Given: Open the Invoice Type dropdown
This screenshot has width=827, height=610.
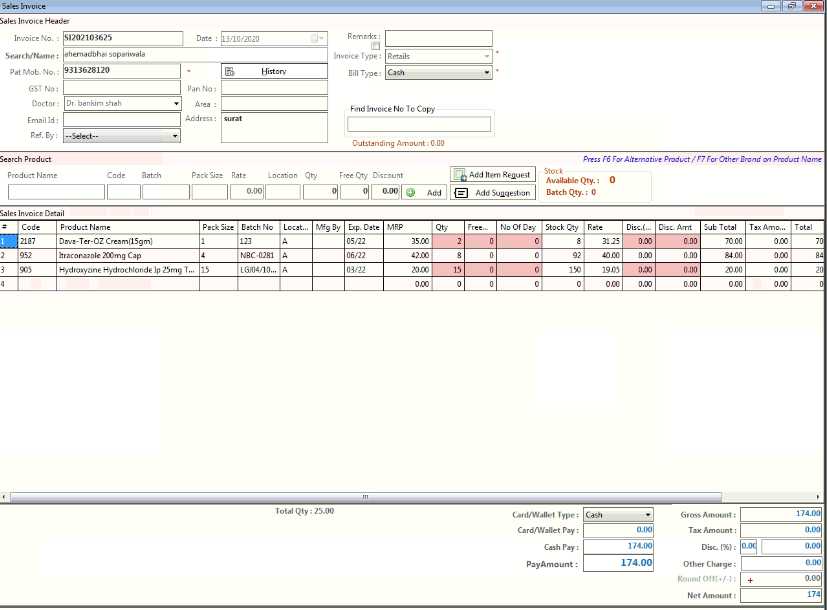Looking at the screenshot, I should (487, 56).
